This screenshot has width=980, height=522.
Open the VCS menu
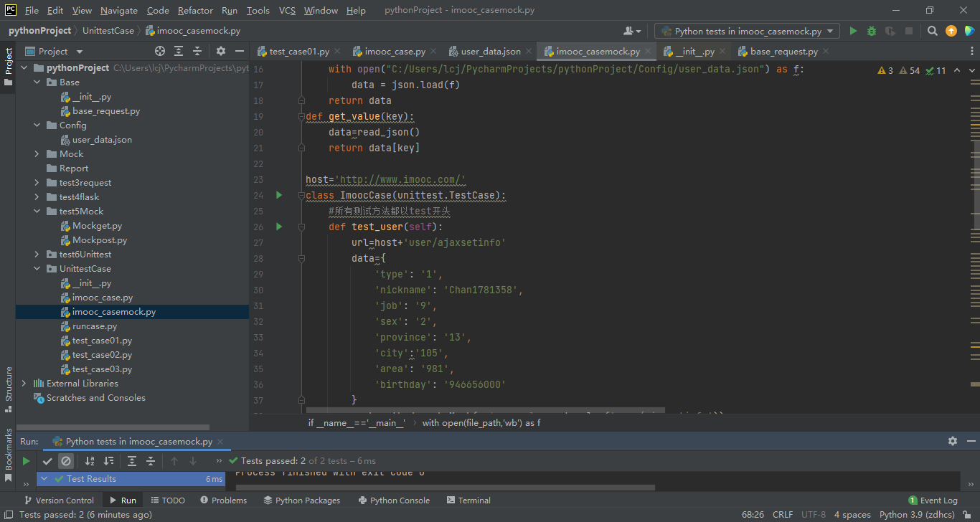[x=287, y=10]
